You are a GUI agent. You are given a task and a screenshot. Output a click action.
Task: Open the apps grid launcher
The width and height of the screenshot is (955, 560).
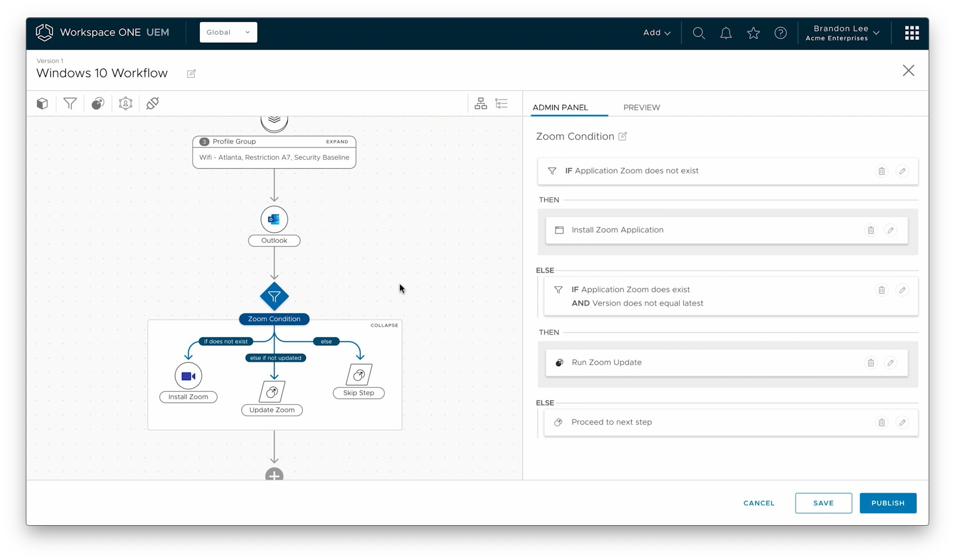912,33
